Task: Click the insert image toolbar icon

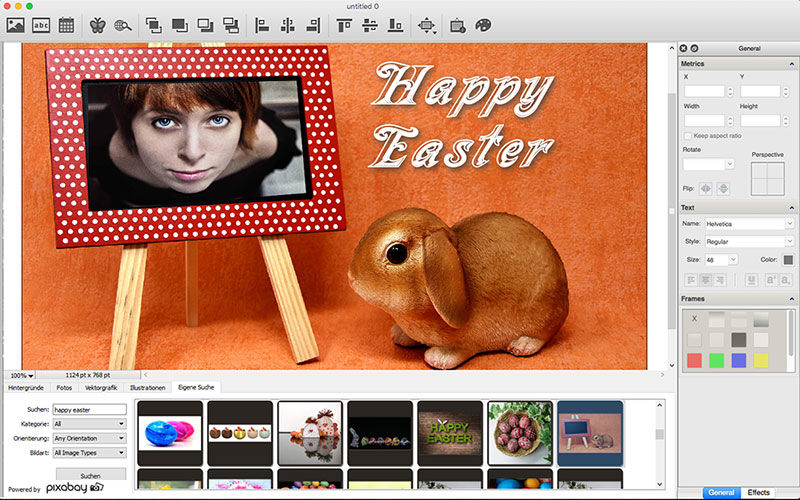Action: click(x=15, y=25)
